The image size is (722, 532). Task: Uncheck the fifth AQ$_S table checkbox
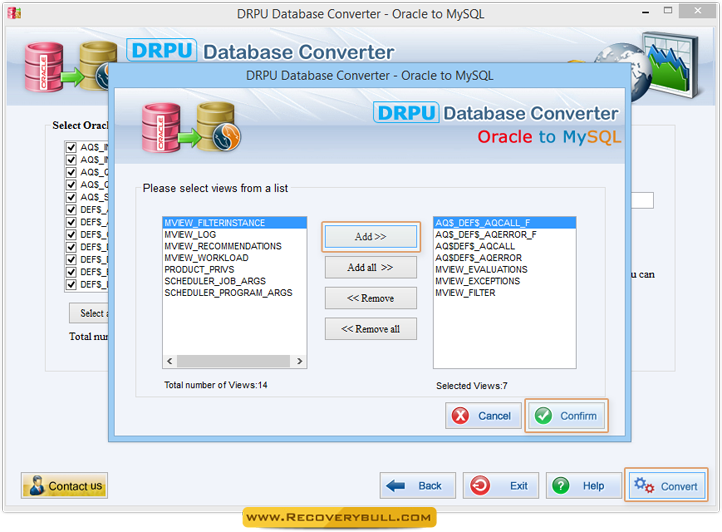[x=71, y=197]
